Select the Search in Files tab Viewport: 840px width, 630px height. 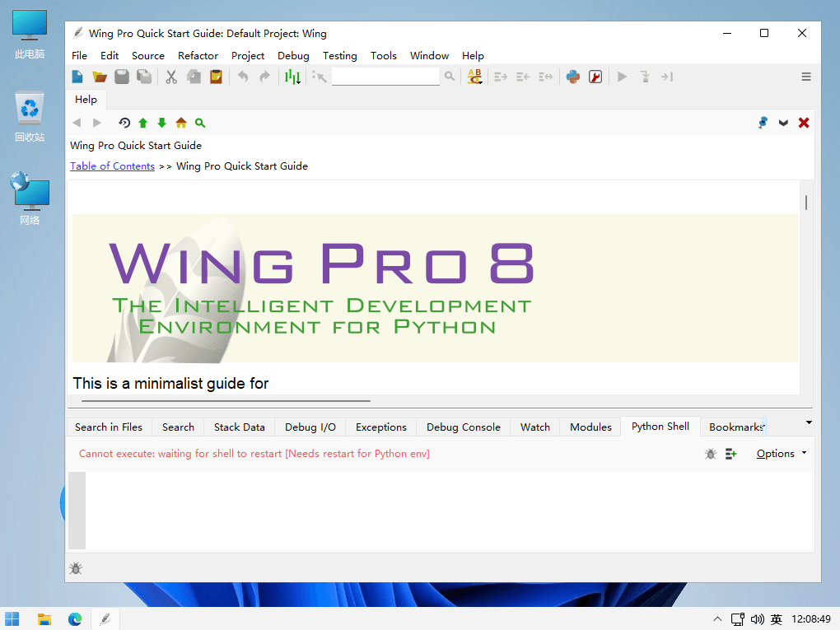click(109, 427)
